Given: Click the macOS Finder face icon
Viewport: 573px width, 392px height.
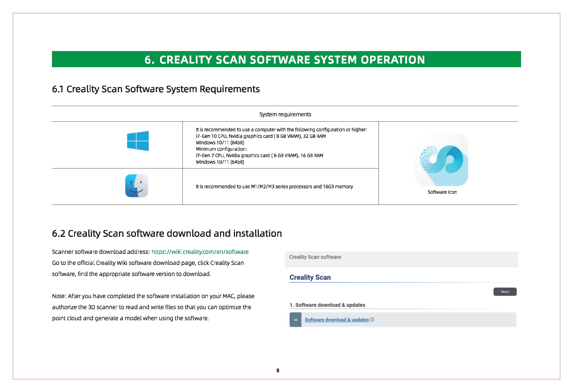Looking at the screenshot, I should pyautogui.click(x=137, y=186).
